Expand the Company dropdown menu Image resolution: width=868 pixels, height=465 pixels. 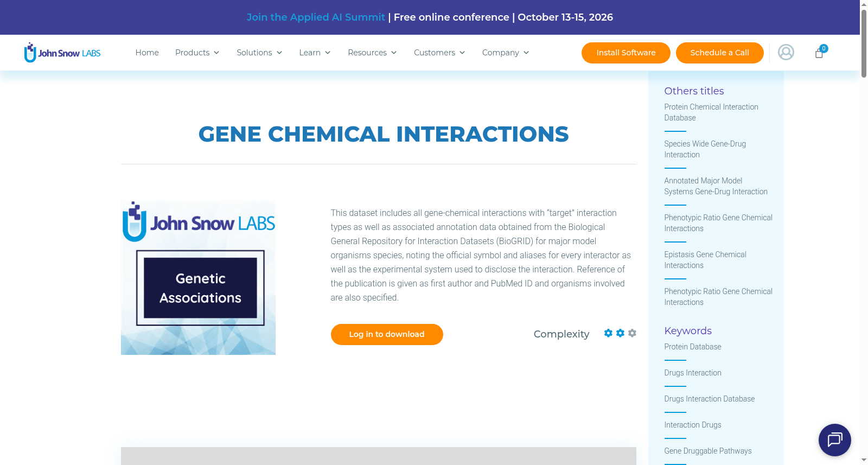coord(506,53)
